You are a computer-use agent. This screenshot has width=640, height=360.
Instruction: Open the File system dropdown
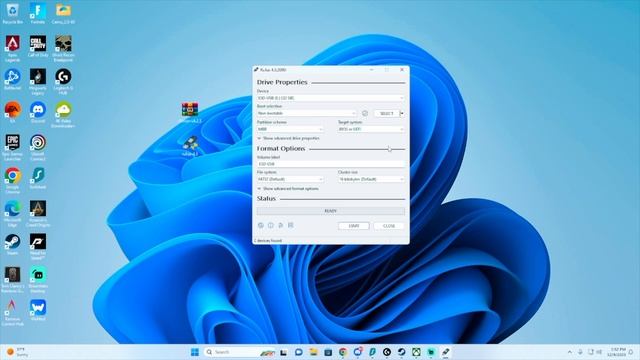[290, 179]
